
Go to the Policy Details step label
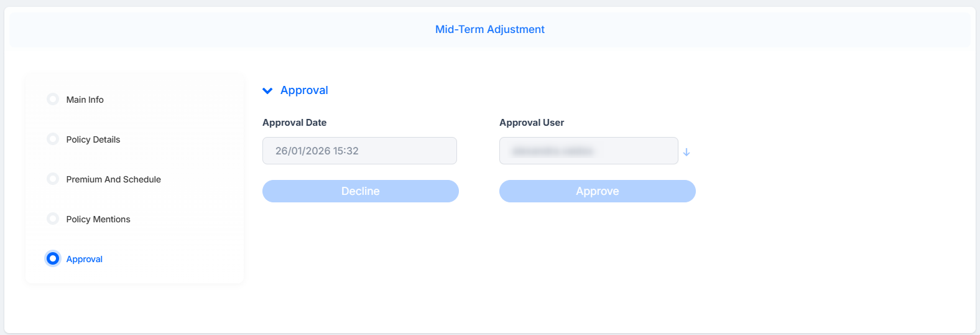(93, 139)
